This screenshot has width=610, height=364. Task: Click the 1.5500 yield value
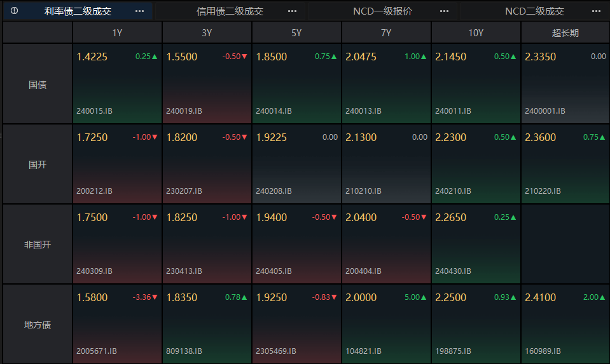click(x=182, y=57)
